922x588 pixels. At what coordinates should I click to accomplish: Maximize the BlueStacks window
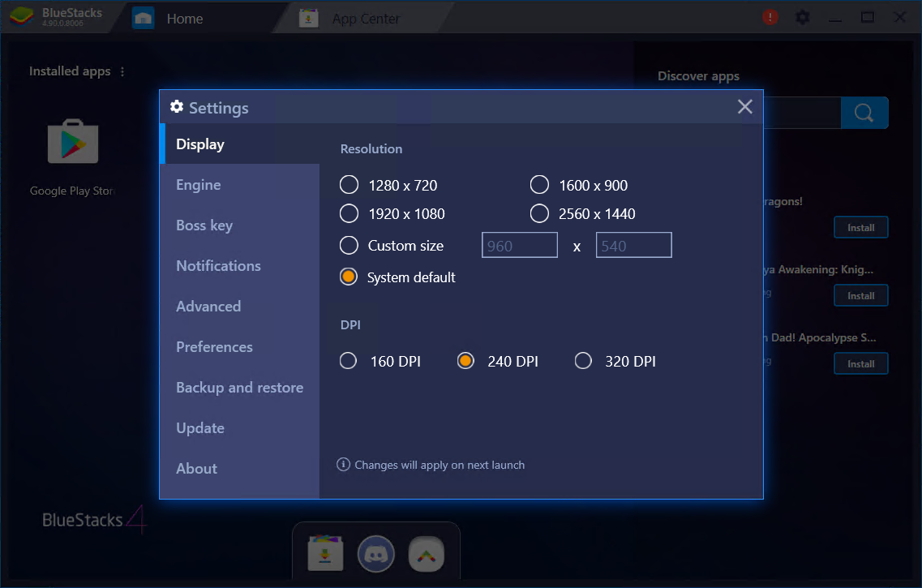tap(868, 18)
